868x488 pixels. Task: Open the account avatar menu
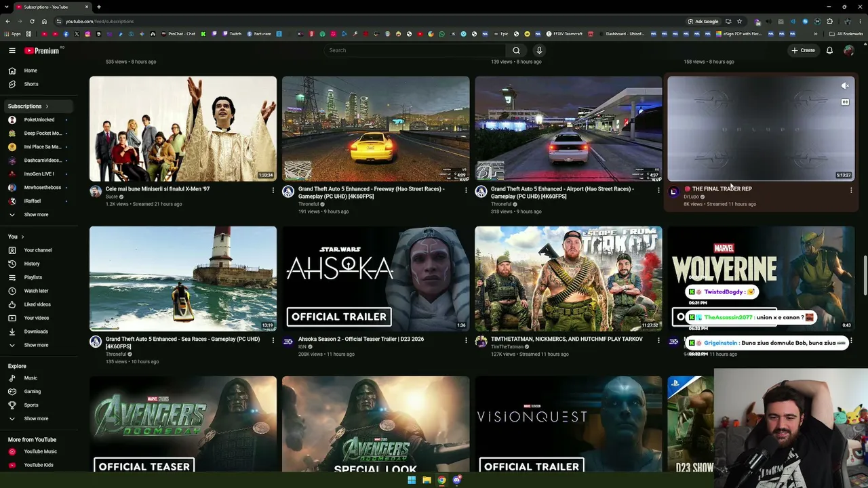pos(848,50)
